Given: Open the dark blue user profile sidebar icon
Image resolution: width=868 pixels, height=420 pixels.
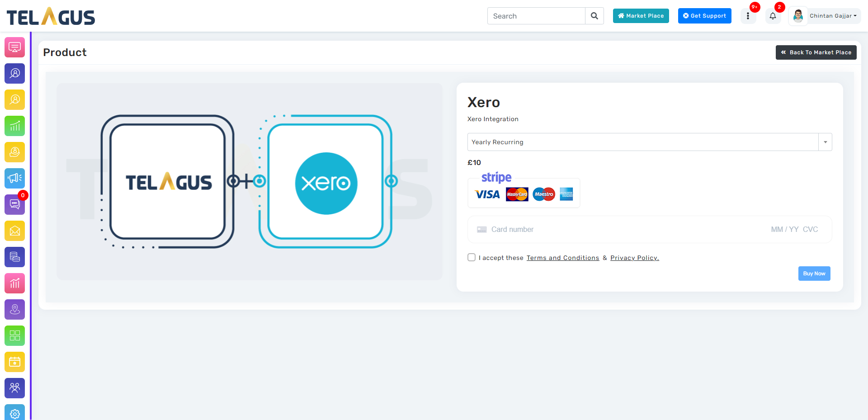Looking at the screenshot, I should click(x=14, y=73).
